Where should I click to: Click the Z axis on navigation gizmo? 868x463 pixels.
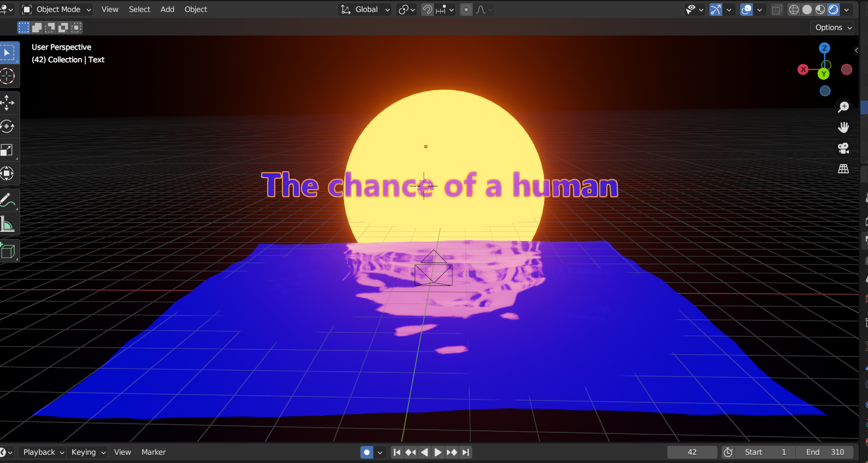pos(824,48)
